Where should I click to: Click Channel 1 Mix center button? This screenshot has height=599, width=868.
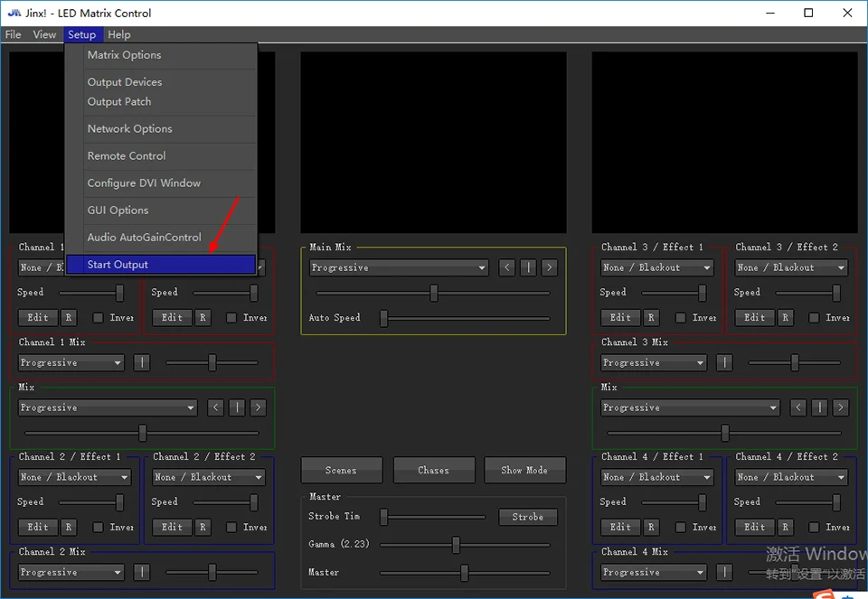tap(142, 363)
